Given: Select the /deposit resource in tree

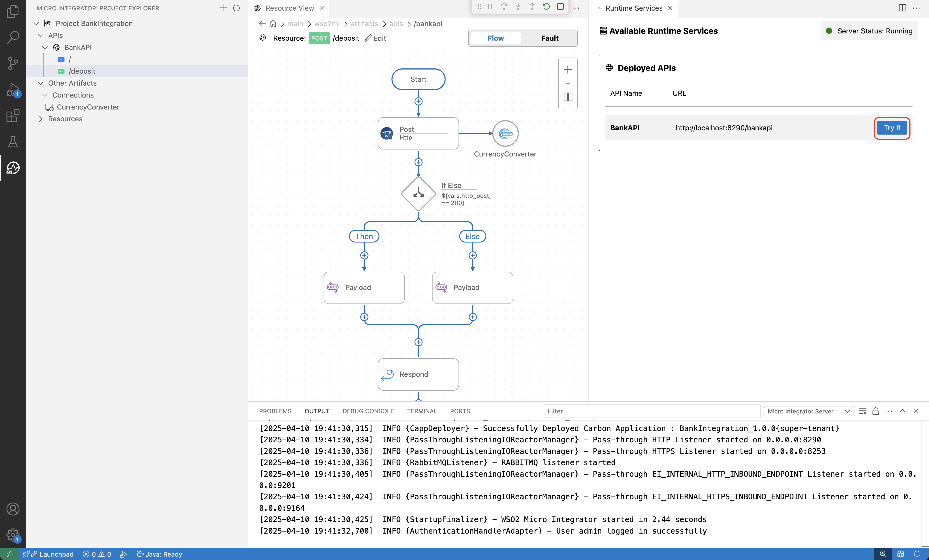Looking at the screenshot, I should click(137, 71).
